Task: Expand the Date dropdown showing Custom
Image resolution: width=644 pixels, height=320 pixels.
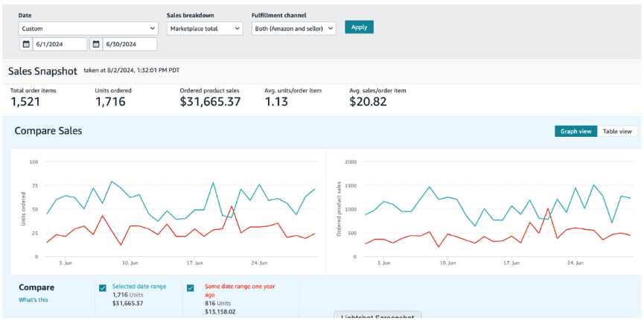Action: pos(88,28)
